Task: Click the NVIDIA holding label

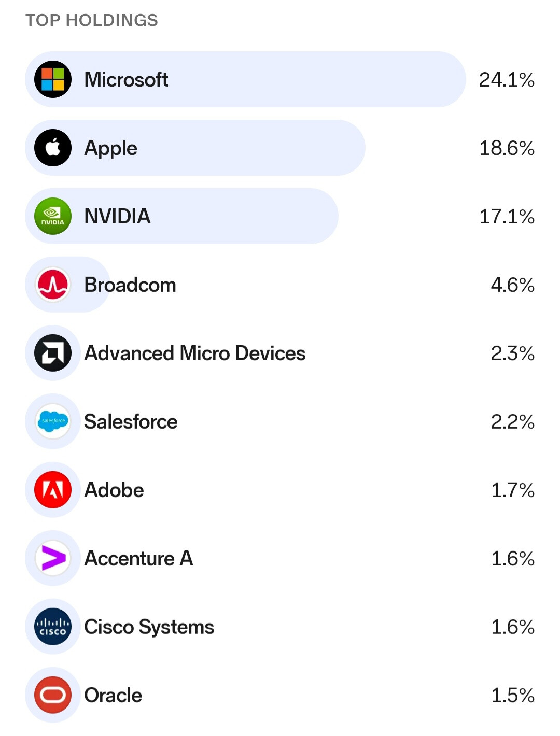Action: point(117,217)
